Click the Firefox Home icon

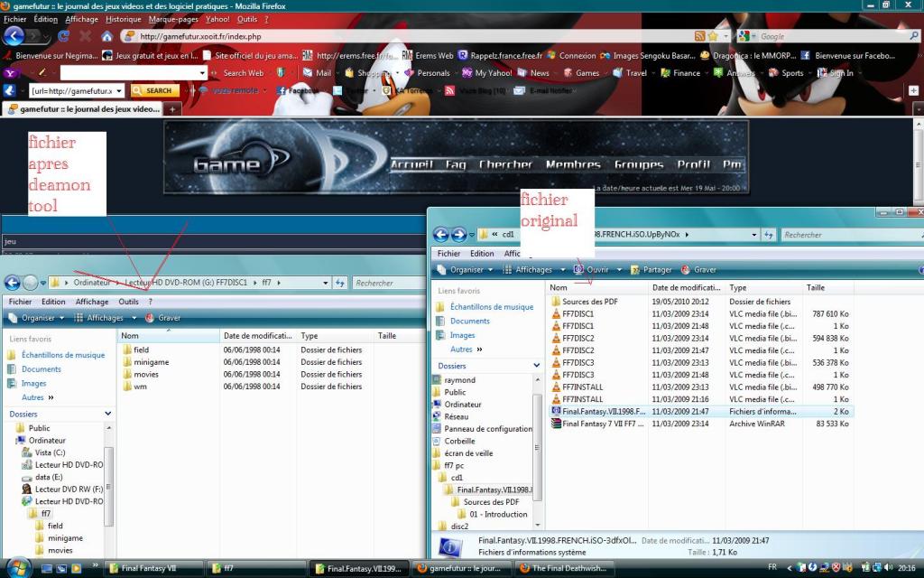(106, 36)
